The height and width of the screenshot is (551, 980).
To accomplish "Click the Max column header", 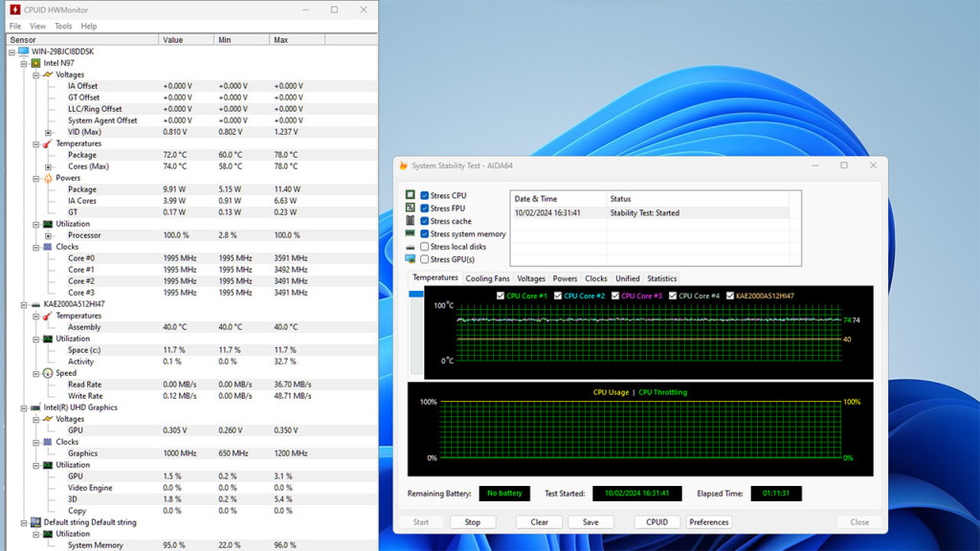I will coord(297,39).
